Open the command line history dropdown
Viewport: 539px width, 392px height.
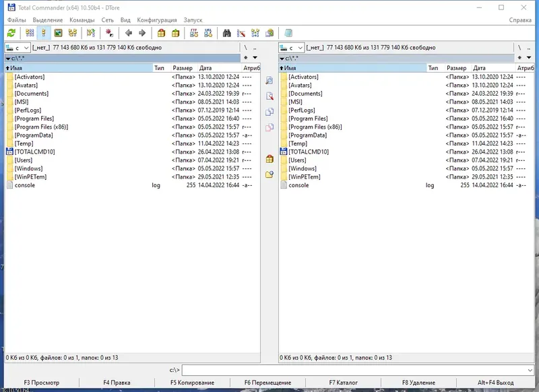(x=530, y=370)
